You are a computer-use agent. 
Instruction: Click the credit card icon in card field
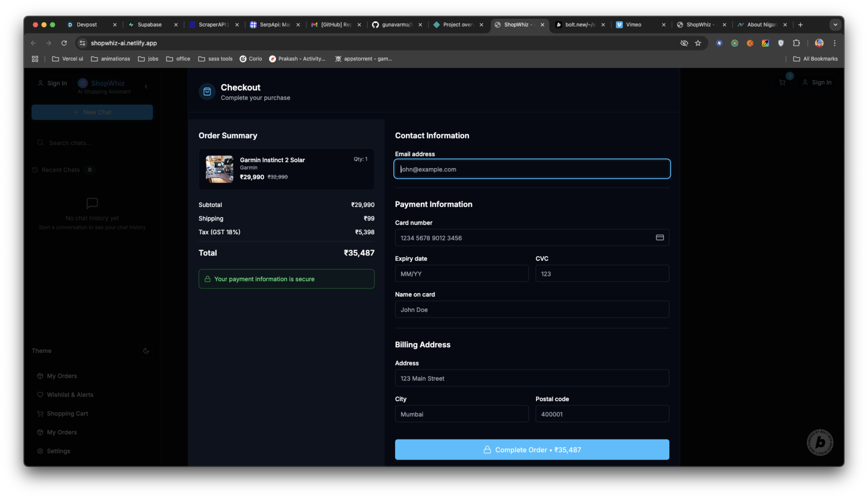[660, 237]
